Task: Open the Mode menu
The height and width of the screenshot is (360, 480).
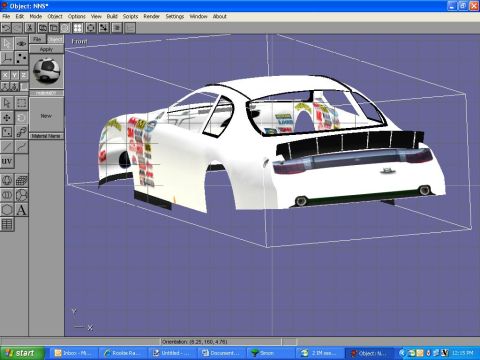Action: (x=36, y=16)
